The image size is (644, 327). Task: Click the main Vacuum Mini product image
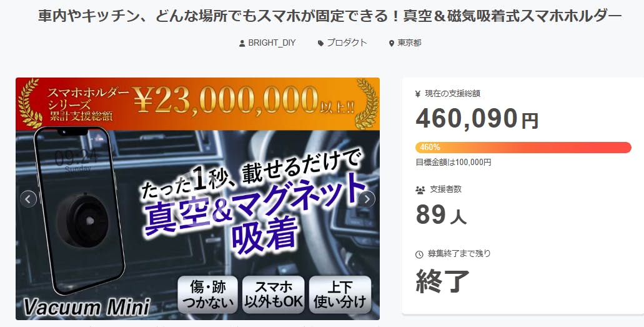[x=197, y=199]
